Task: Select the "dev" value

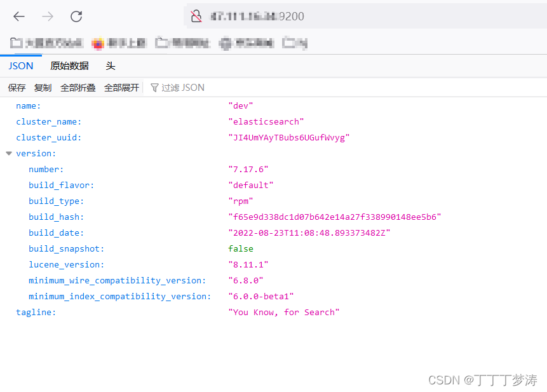Action: (x=241, y=106)
